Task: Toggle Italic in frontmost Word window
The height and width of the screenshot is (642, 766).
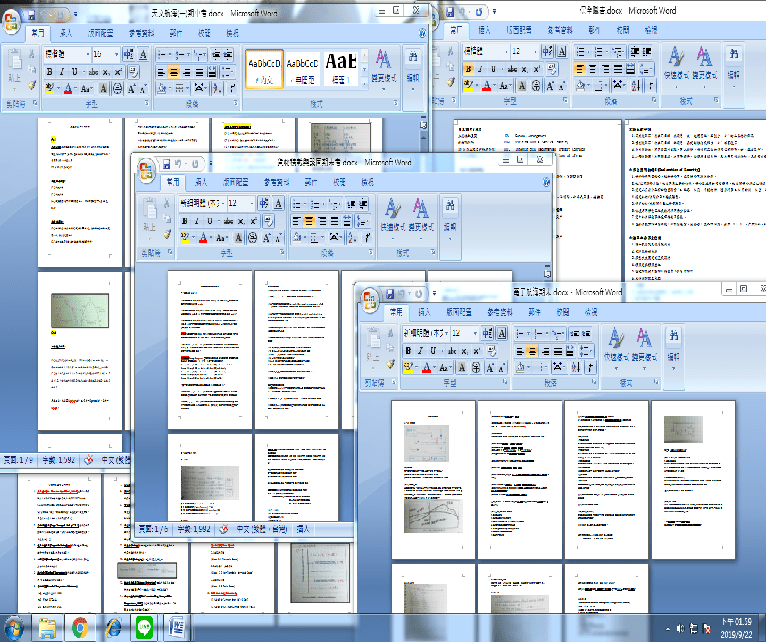Action: coord(420,351)
